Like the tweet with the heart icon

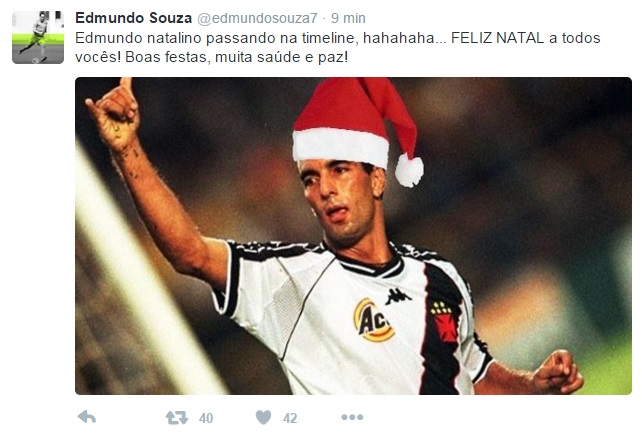click(263, 417)
